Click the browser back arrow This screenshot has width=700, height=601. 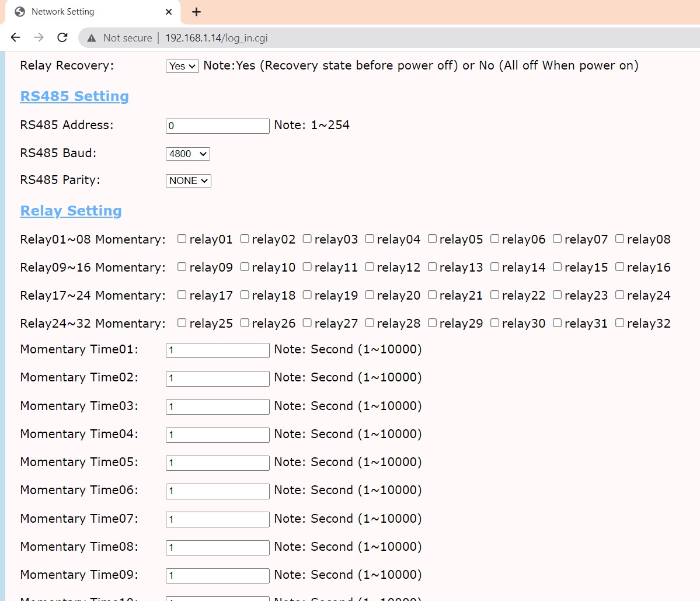pyautogui.click(x=16, y=37)
